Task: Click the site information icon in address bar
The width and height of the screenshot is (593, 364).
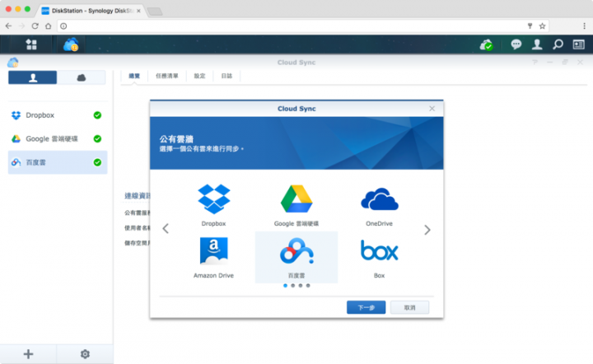Action: click(x=63, y=26)
